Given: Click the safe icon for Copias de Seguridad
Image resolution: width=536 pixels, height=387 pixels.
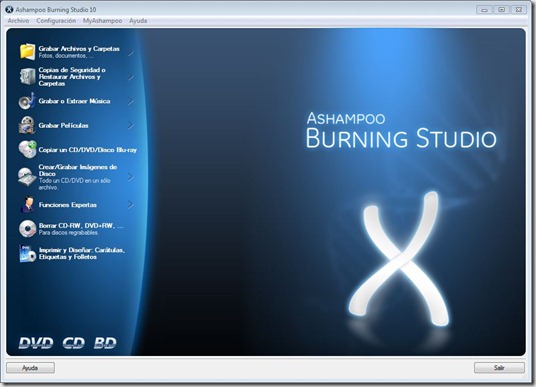Looking at the screenshot, I should tap(27, 76).
